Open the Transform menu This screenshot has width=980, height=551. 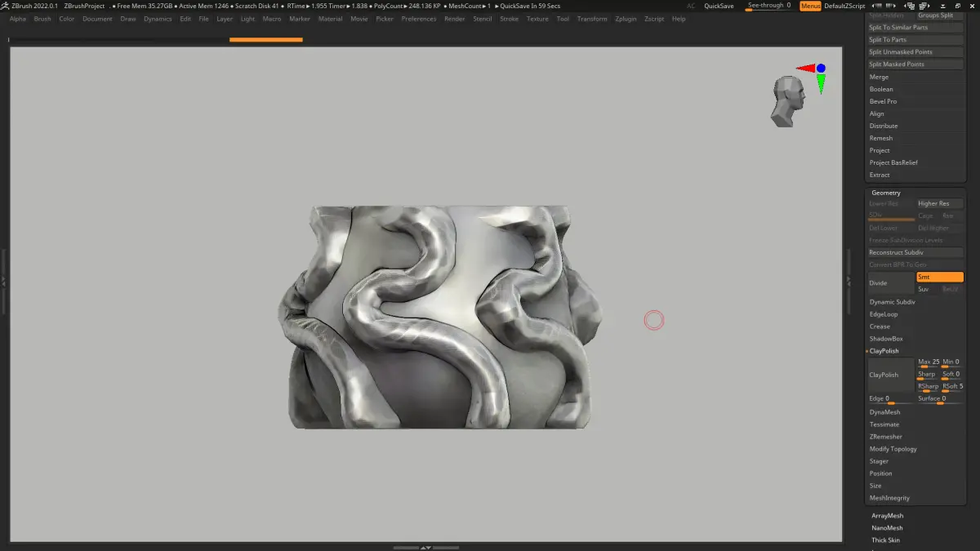point(592,19)
